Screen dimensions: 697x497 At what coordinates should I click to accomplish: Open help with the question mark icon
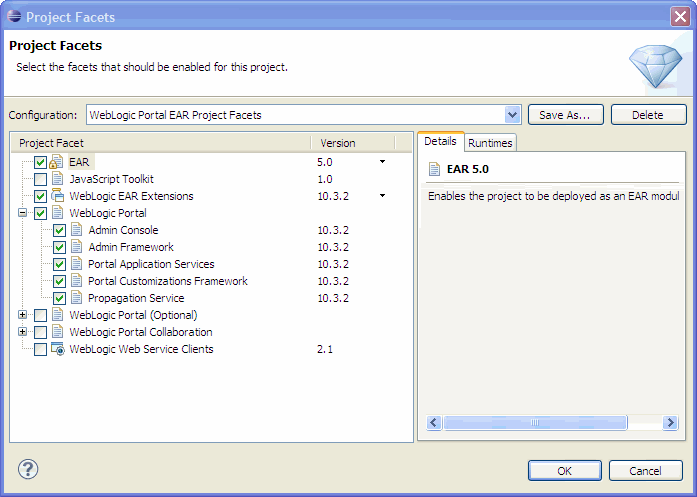click(28, 469)
